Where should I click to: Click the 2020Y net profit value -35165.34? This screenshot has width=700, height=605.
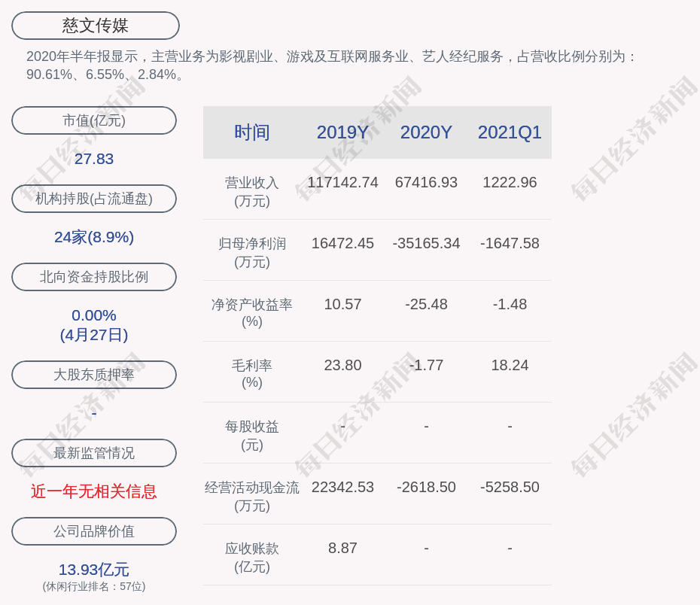coord(426,244)
